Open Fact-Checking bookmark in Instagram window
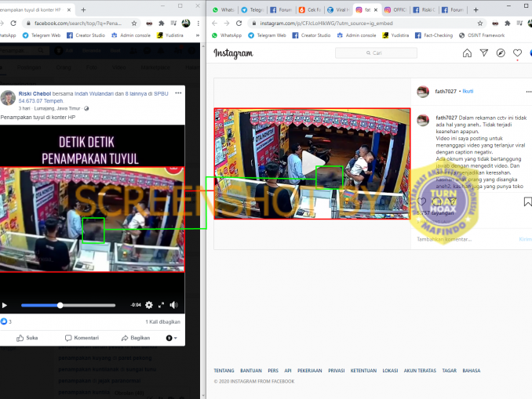532x399 pixels. point(434,35)
